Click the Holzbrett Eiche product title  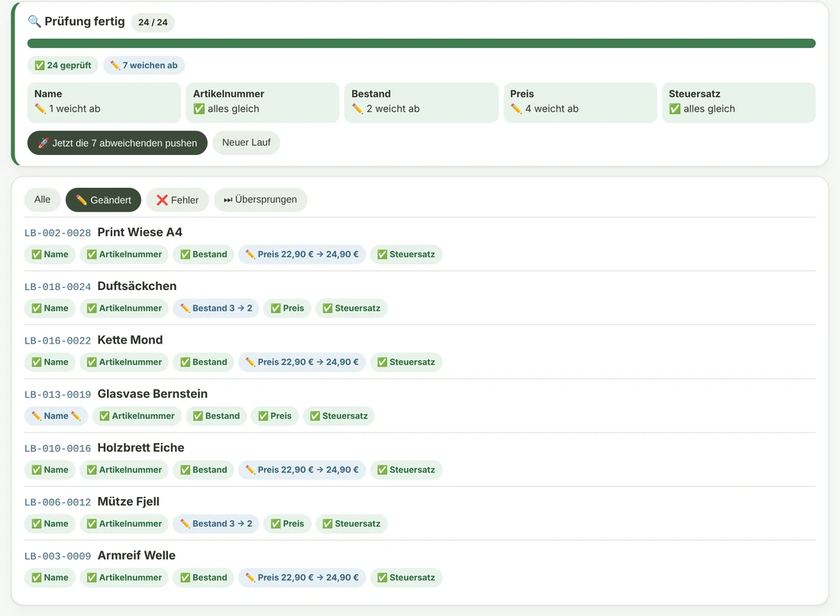point(141,447)
